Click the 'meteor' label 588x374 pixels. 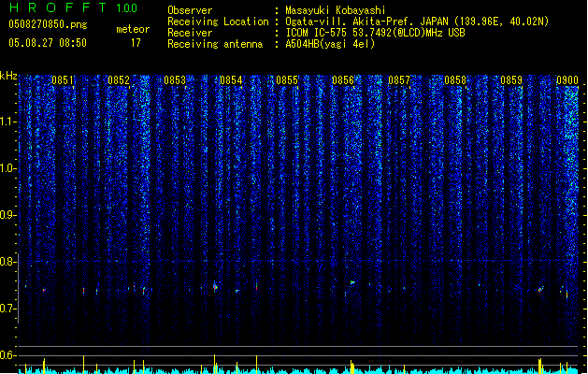pos(133,29)
